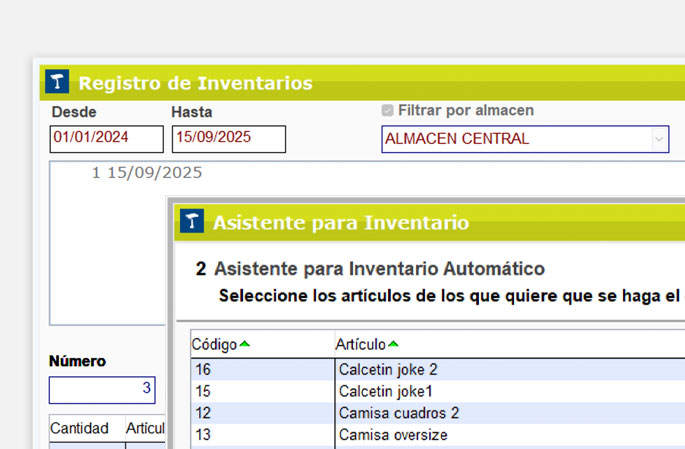This screenshot has width=685, height=449.
Task: Sort by the Artículo column header in Asistente
Action: [x=510, y=344]
